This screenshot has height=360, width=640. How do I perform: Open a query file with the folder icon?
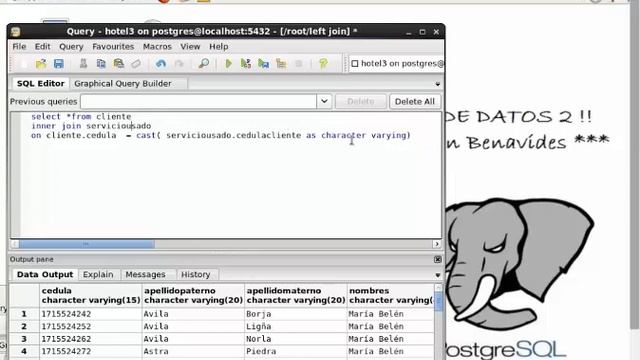click(x=41, y=64)
